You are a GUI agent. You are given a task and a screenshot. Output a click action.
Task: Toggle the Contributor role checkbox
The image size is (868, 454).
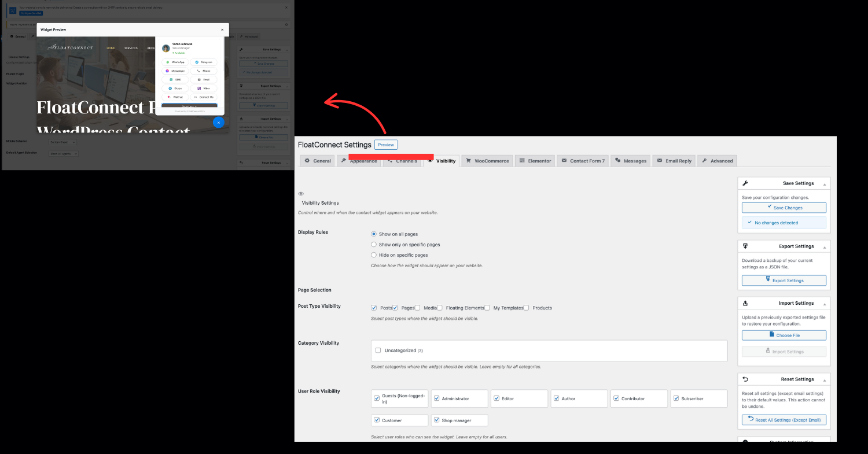point(616,398)
